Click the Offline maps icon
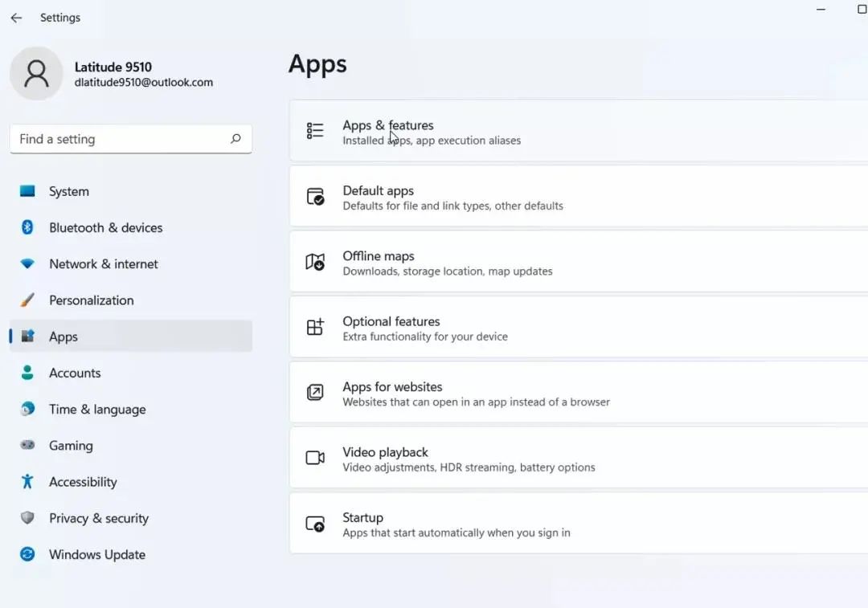Image resolution: width=868 pixels, height=608 pixels. (x=315, y=262)
